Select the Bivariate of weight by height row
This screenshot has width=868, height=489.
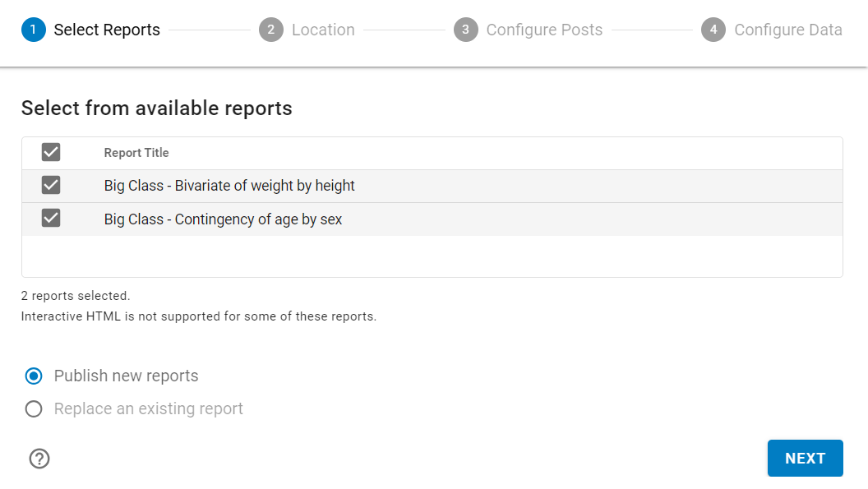point(229,185)
